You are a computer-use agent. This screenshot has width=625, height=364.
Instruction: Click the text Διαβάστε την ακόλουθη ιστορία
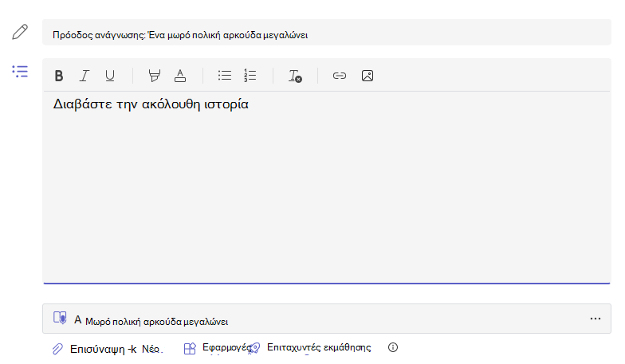(151, 104)
